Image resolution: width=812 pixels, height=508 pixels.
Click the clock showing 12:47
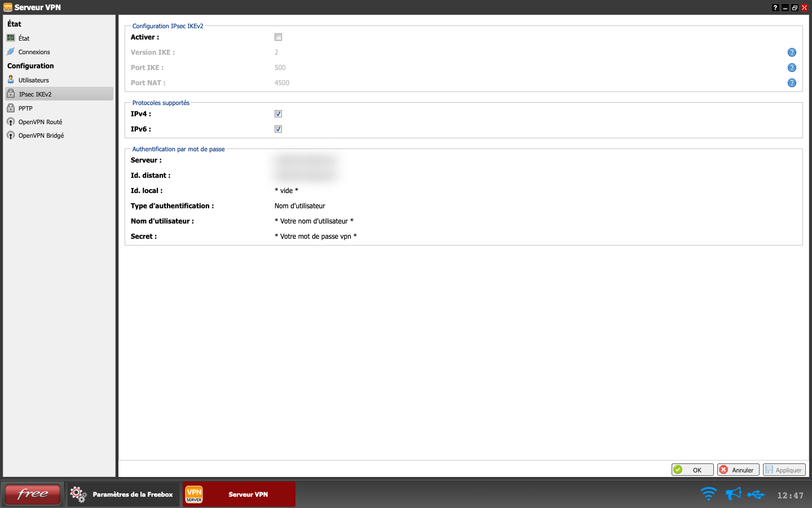790,496
